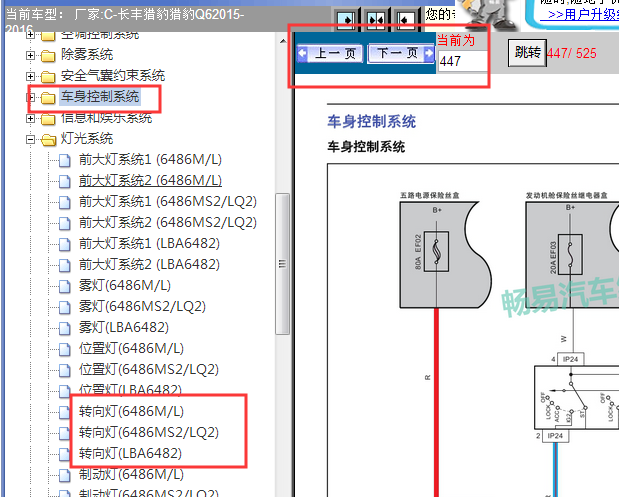Screen dimensions: 619x497
Task: Open 前大灯系统2 (6486M/L) page
Action: tap(150, 180)
